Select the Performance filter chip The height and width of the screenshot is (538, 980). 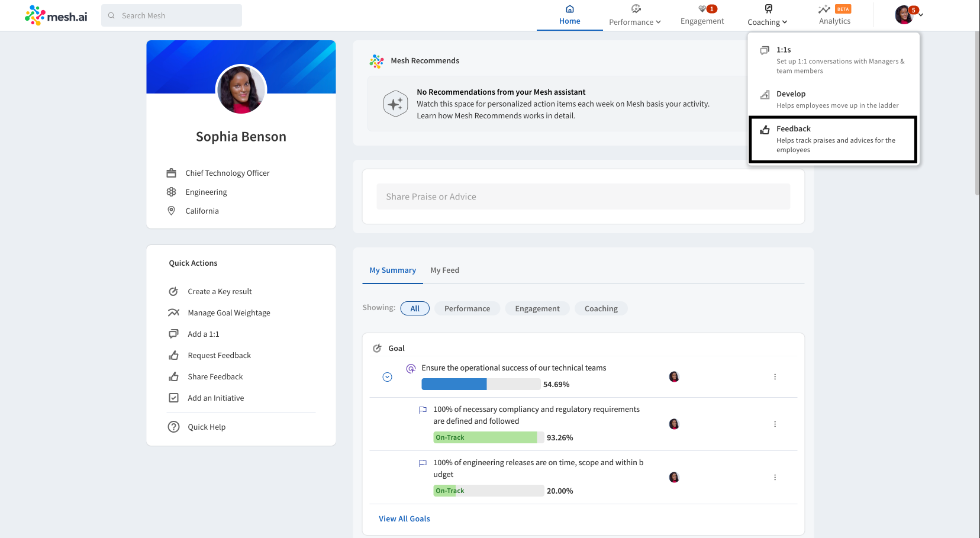[468, 308]
